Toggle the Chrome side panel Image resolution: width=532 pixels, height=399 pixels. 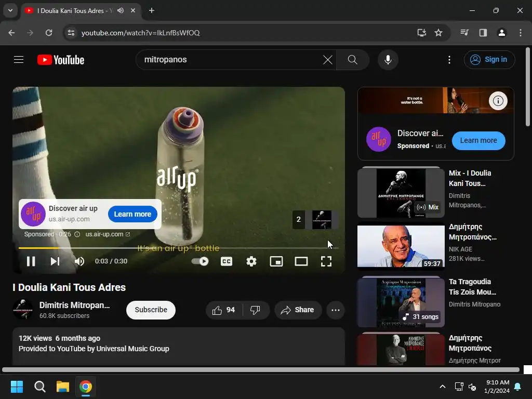pyautogui.click(x=483, y=33)
